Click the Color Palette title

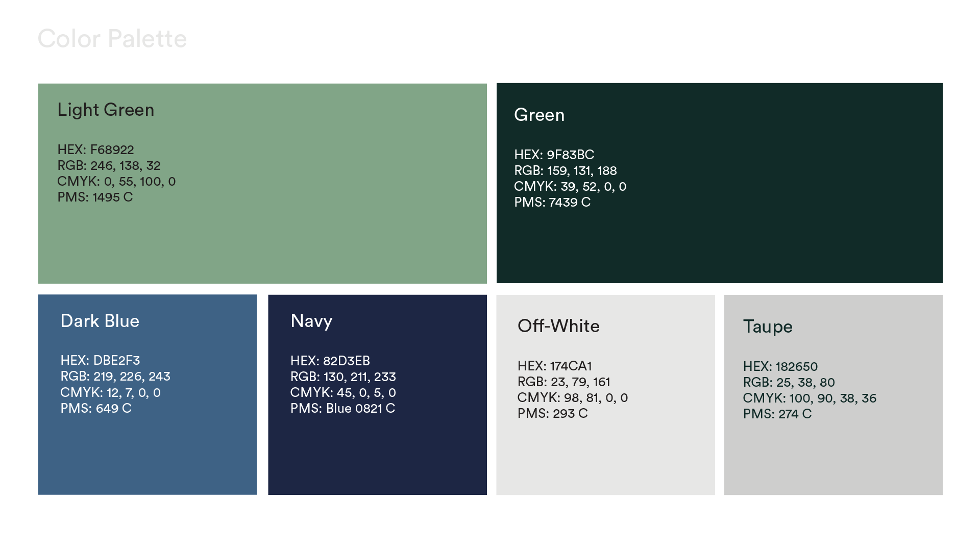[x=112, y=39]
